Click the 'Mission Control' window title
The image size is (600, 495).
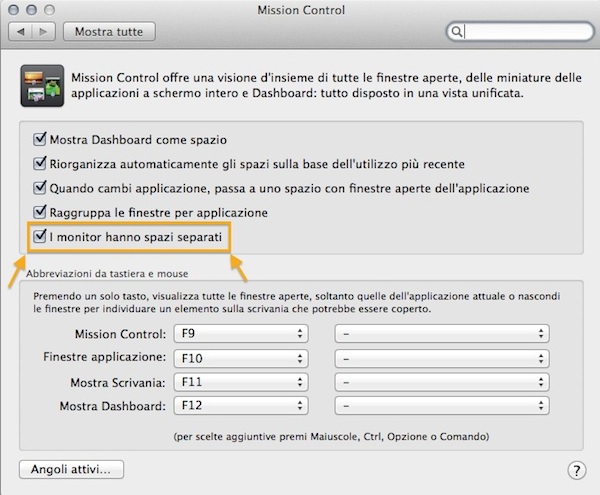coord(301,10)
